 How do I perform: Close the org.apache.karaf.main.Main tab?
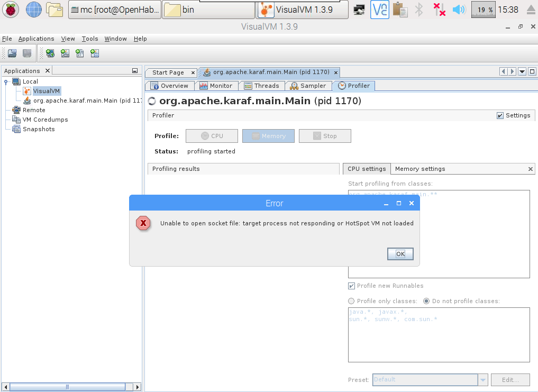click(336, 72)
